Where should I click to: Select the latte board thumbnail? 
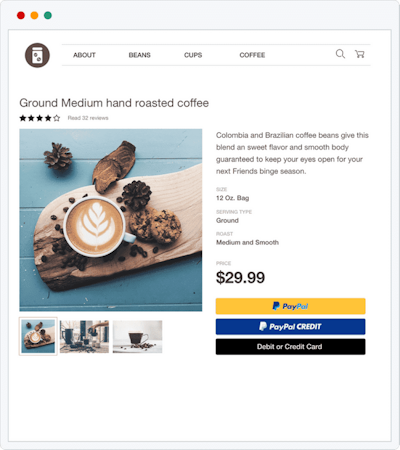coord(38,336)
